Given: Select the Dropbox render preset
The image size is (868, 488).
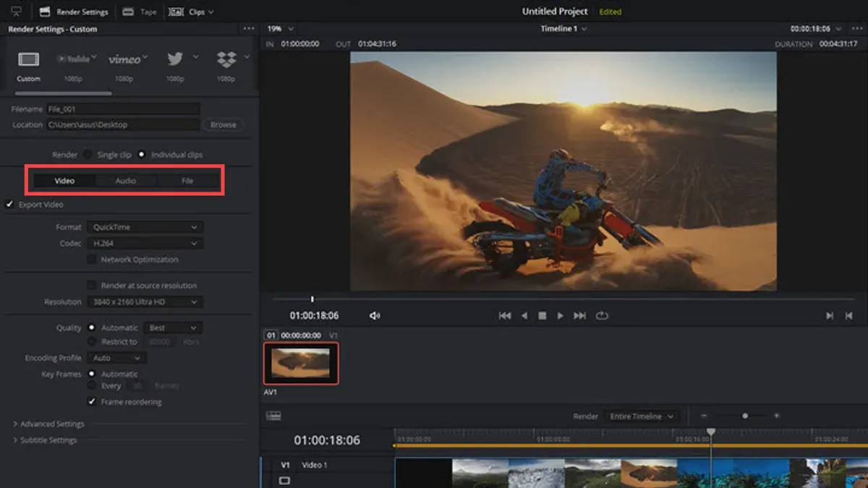Looking at the screenshot, I should pyautogui.click(x=226, y=66).
